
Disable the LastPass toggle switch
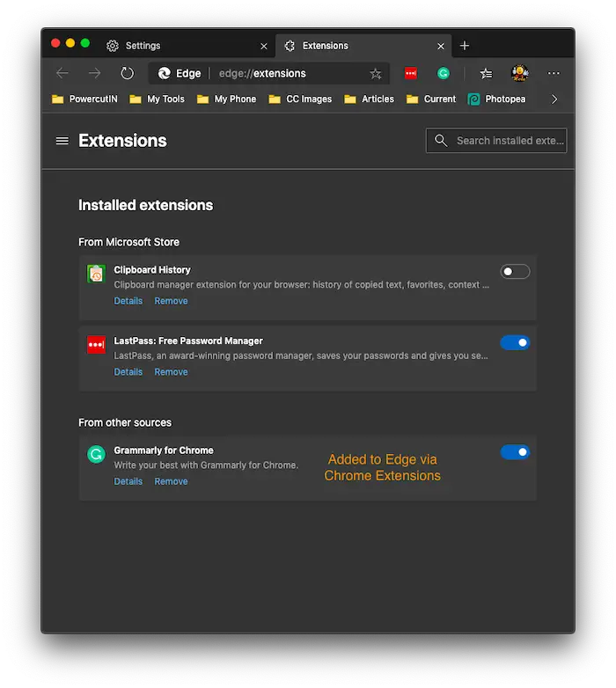515,342
